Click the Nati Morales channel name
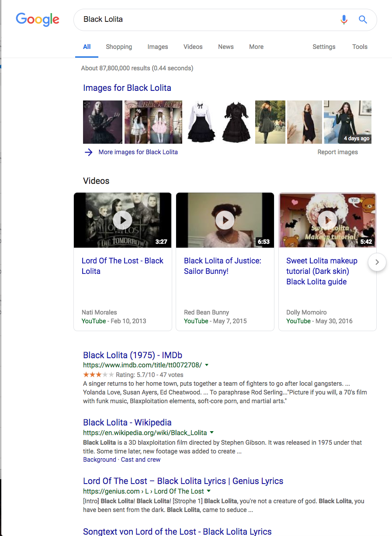 tap(99, 312)
